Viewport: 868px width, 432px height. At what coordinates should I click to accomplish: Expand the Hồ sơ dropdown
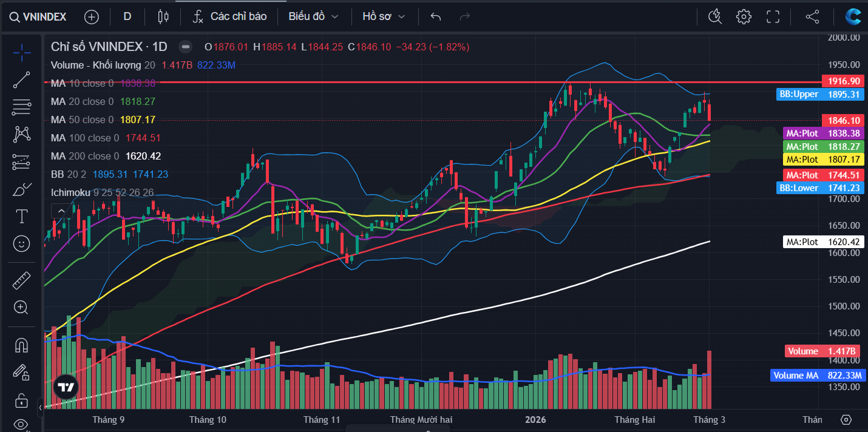point(384,16)
